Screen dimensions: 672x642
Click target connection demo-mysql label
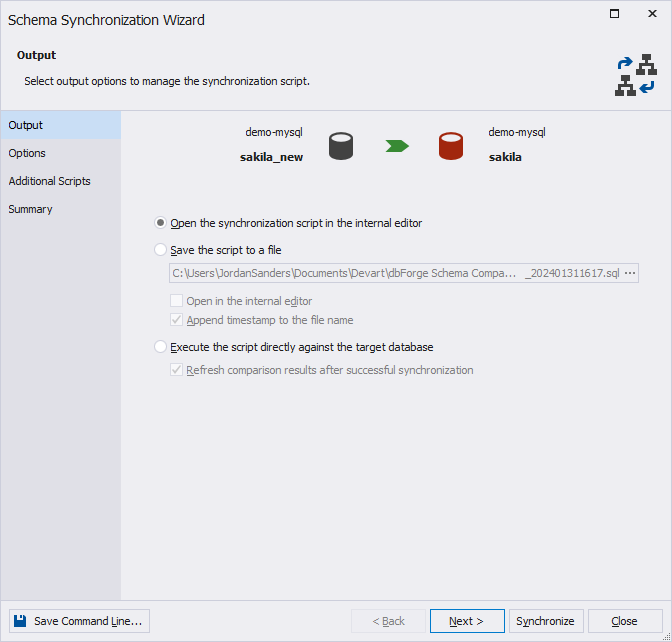(x=517, y=132)
